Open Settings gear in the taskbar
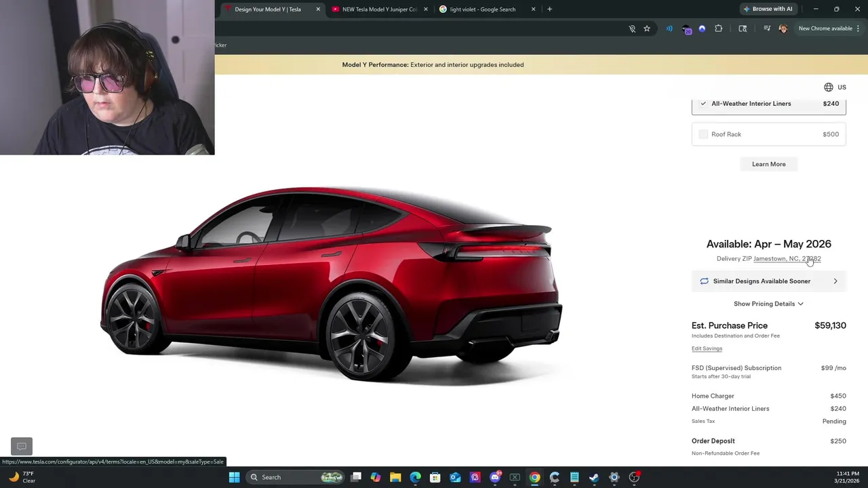The width and height of the screenshot is (868, 488). click(x=614, y=477)
